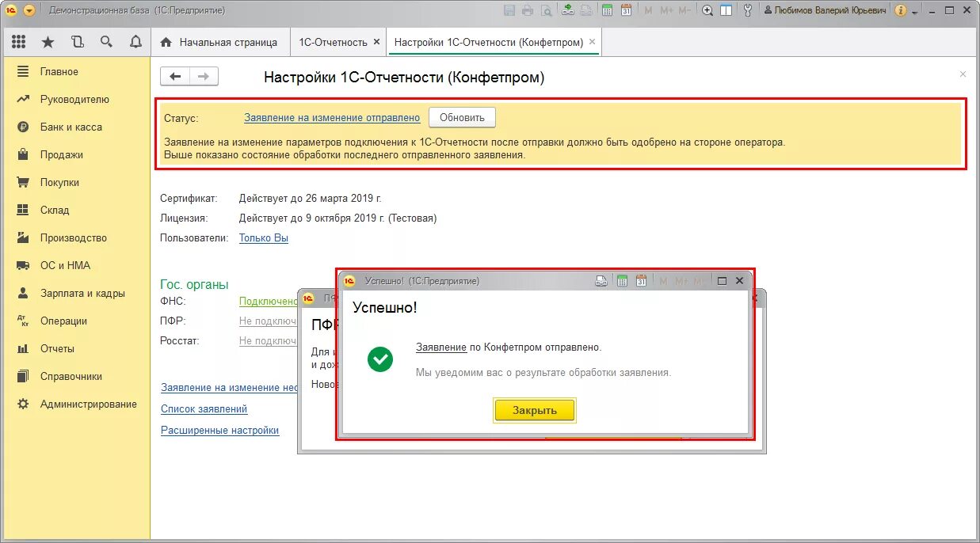Click the Print preview toolbar icon
The image size is (980, 543).
click(x=547, y=10)
